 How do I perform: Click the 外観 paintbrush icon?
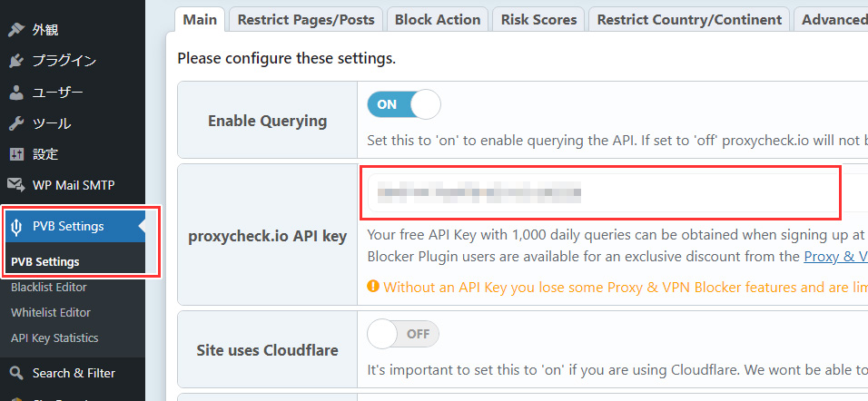16,30
